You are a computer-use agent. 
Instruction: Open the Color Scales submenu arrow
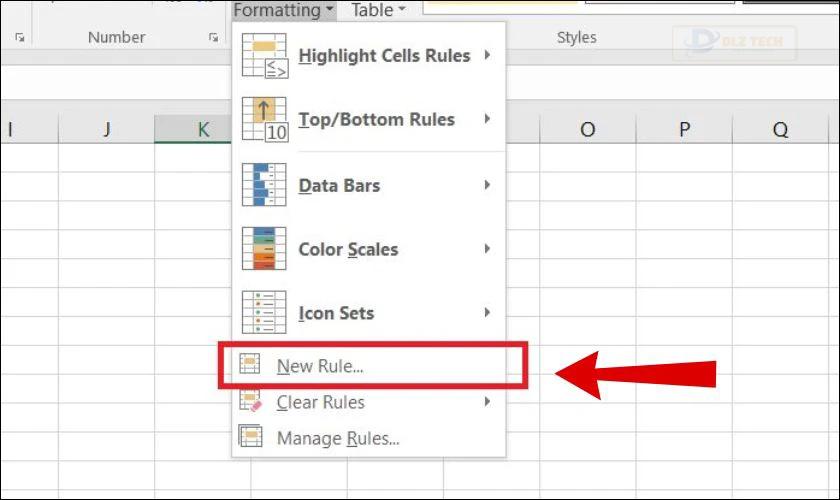[x=487, y=249]
